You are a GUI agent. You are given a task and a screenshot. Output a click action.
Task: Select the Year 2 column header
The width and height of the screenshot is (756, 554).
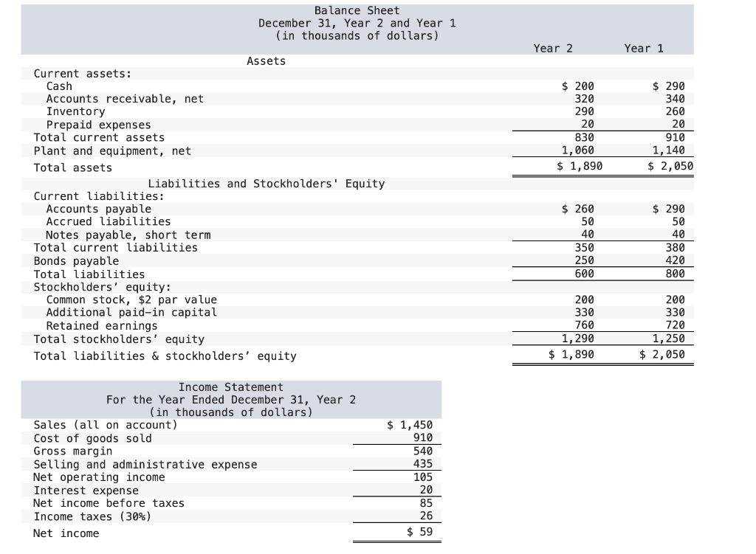[x=554, y=48]
